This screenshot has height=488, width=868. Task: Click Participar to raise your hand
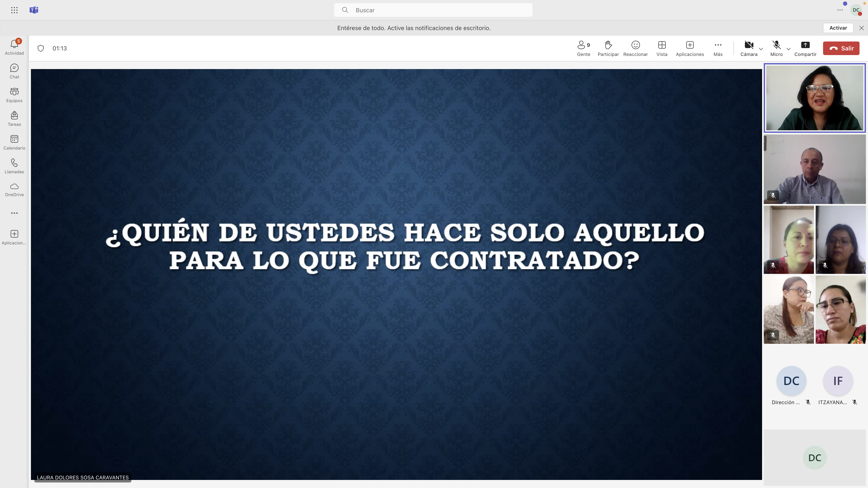point(608,49)
